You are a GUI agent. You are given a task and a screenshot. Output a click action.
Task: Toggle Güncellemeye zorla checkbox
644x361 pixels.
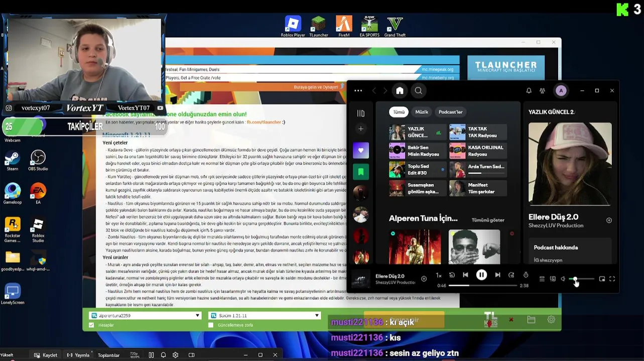tap(211, 325)
